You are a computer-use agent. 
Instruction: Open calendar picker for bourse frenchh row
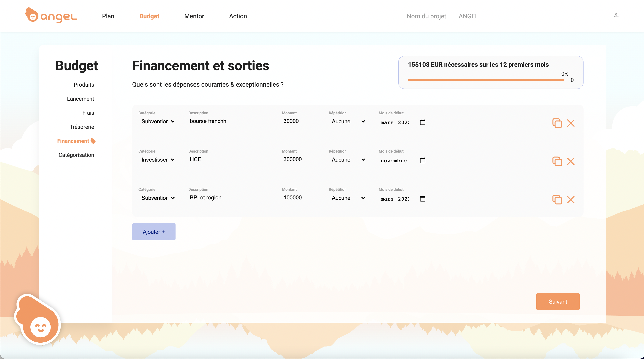422,122
